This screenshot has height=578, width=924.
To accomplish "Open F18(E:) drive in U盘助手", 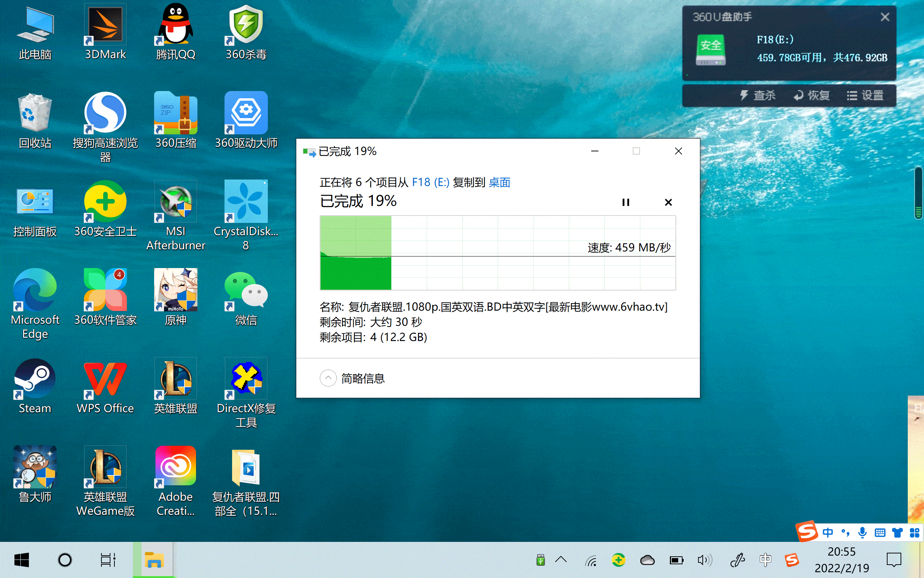I will point(775,40).
